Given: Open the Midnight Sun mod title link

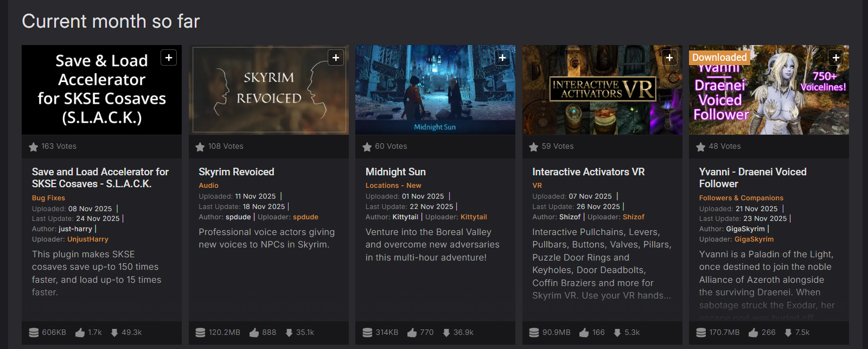Looking at the screenshot, I should pyautogui.click(x=395, y=172).
